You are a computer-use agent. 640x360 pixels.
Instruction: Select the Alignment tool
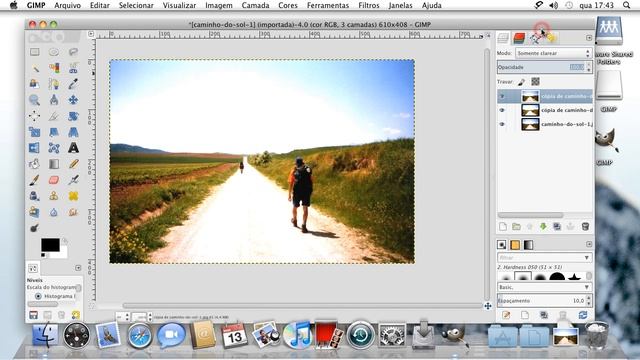click(x=35, y=116)
